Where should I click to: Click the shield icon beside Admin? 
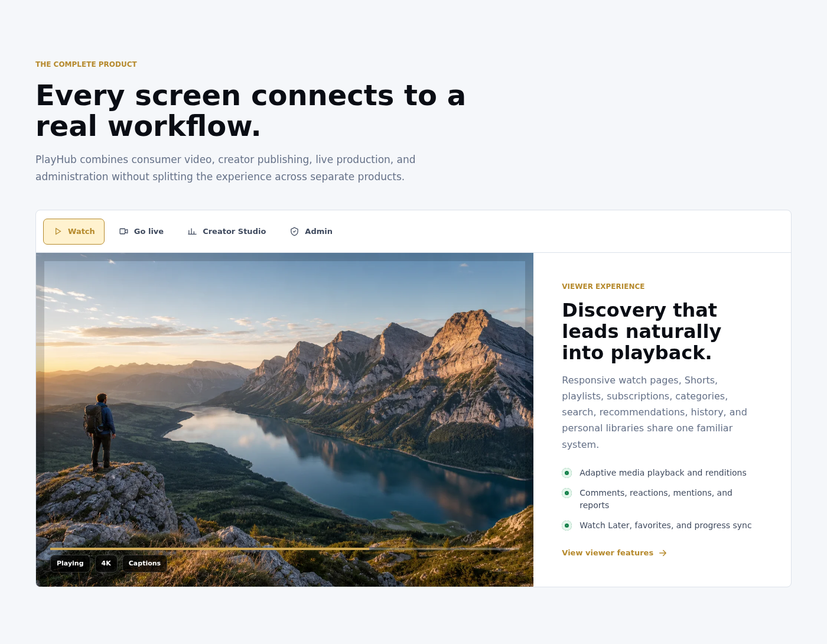(x=294, y=232)
